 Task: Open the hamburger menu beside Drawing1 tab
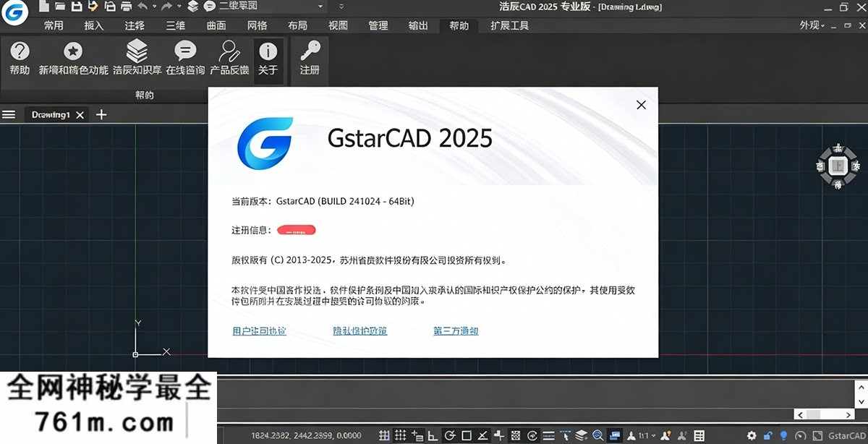[x=9, y=114]
